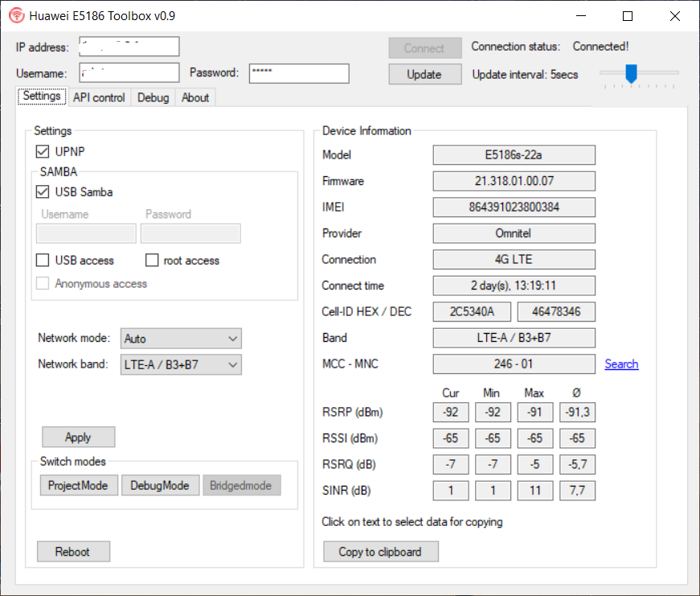This screenshot has width=700, height=596.
Task: Toggle the UPNP checkbox
Action: pyautogui.click(x=43, y=151)
